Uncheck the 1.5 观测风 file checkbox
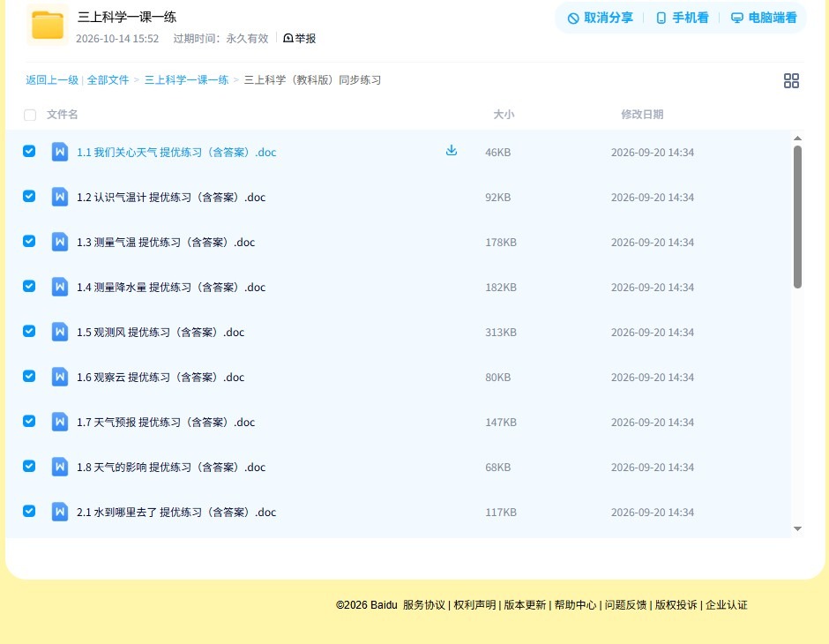The height and width of the screenshot is (644, 829). 29,331
